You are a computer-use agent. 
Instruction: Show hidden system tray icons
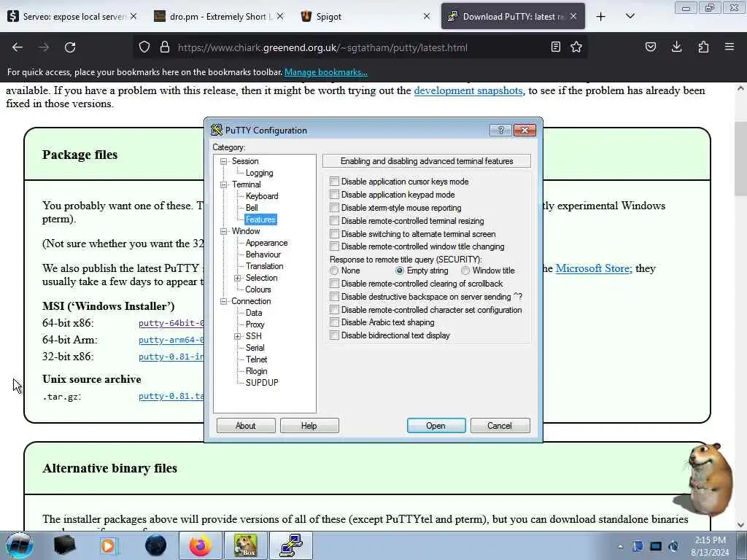point(620,547)
